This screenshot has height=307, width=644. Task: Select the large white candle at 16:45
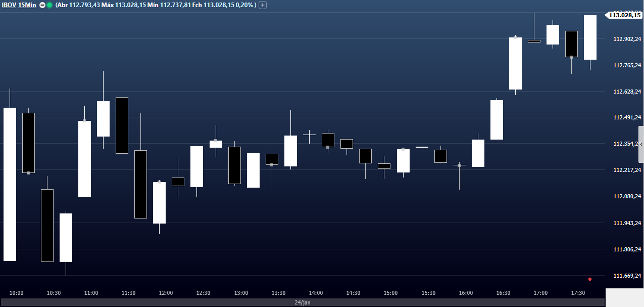515,63
